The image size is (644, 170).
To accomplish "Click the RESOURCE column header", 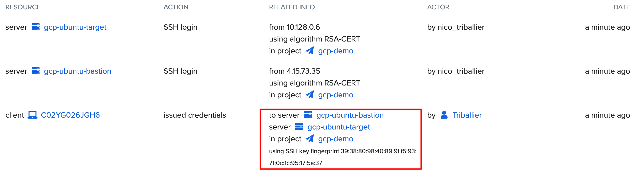I will (23, 7).
